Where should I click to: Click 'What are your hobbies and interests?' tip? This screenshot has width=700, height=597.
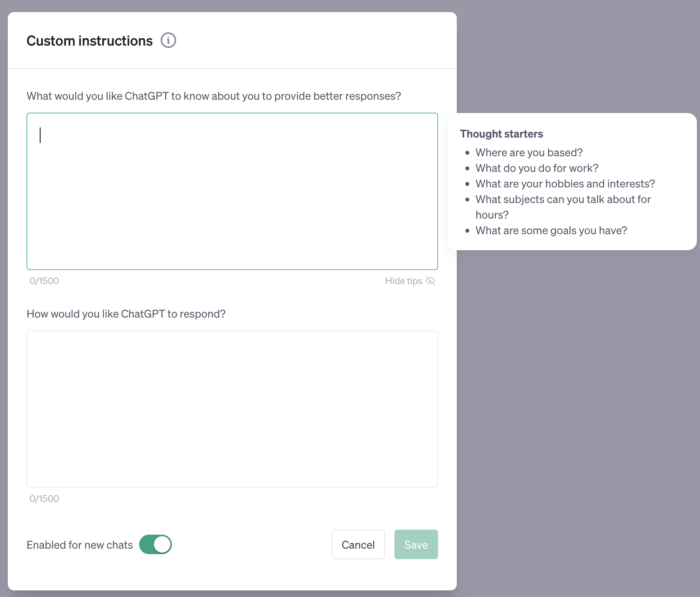click(565, 184)
